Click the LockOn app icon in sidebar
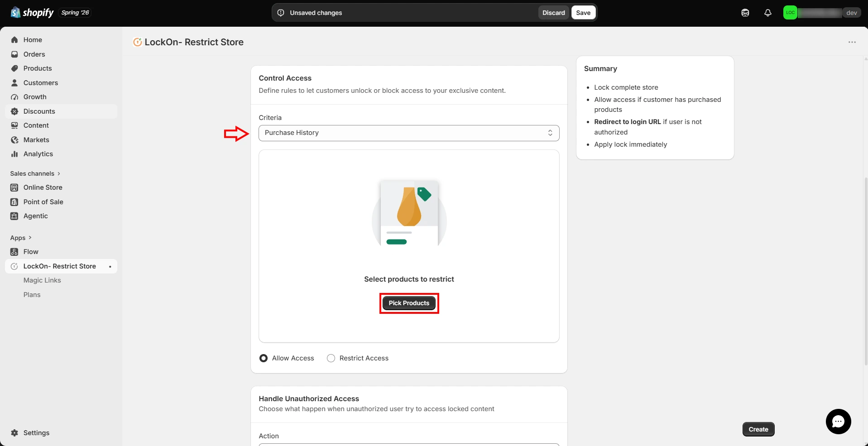Screen dimensions: 868x446 coord(14,266)
